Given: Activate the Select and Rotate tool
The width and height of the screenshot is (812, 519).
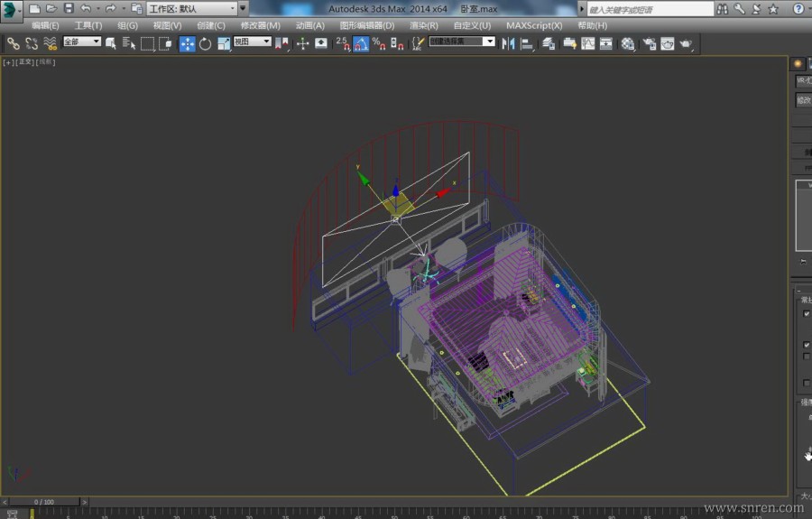Looking at the screenshot, I should pyautogui.click(x=205, y=44).
